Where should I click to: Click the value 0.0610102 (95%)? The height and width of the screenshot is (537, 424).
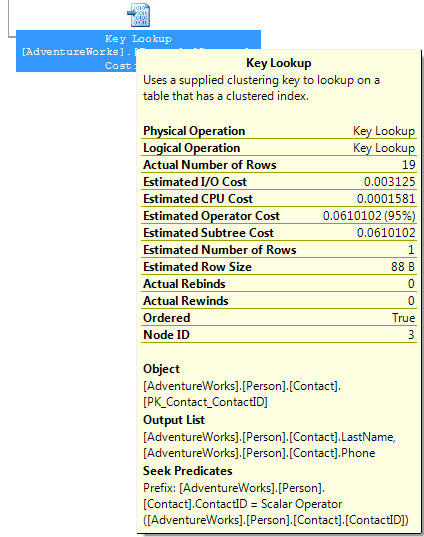tap(369, 216)
